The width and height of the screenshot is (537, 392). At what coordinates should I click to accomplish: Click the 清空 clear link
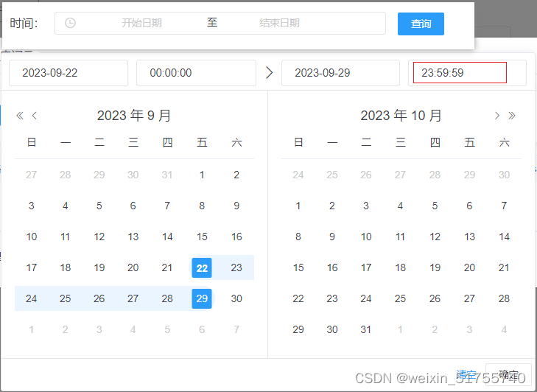[466, 374]
